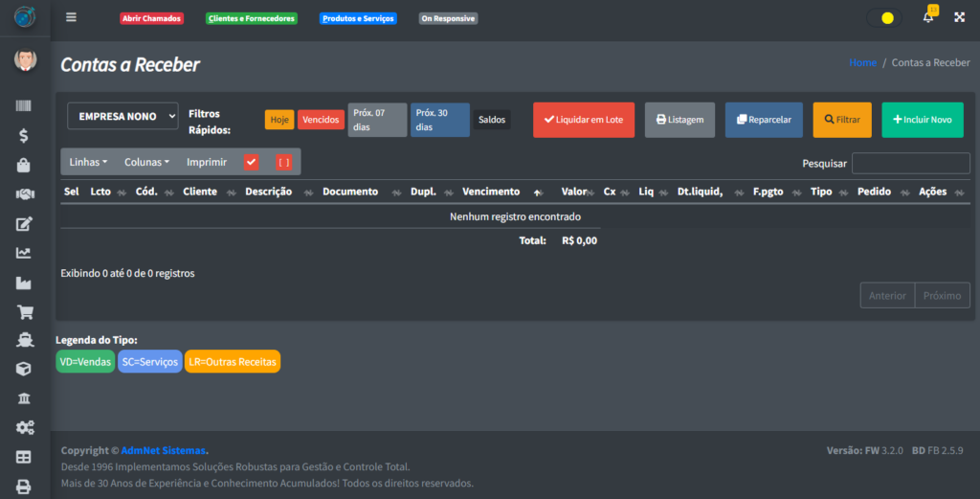Click the Pesquisar search field

click(910, 163)
